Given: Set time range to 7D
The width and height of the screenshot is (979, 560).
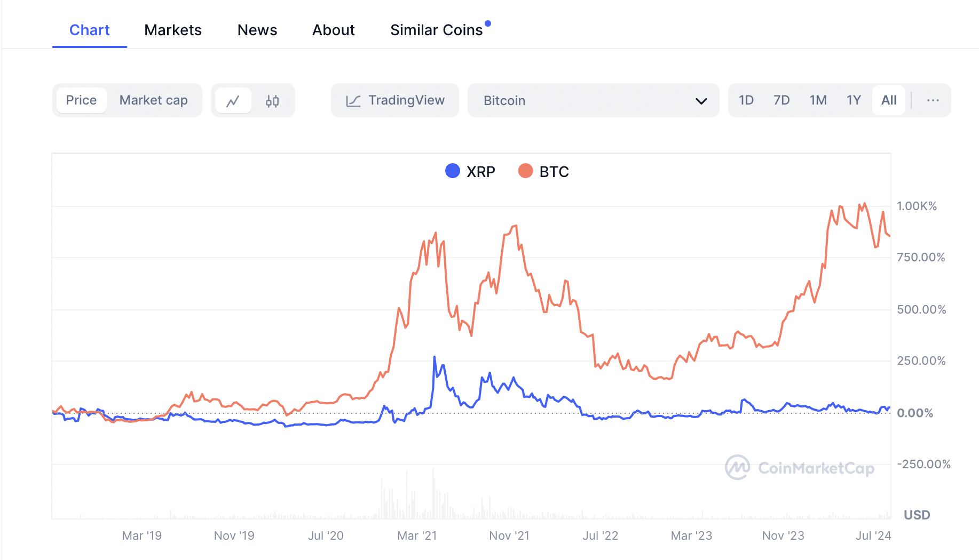Looking at the screenshot, I should tap(781, 100).
